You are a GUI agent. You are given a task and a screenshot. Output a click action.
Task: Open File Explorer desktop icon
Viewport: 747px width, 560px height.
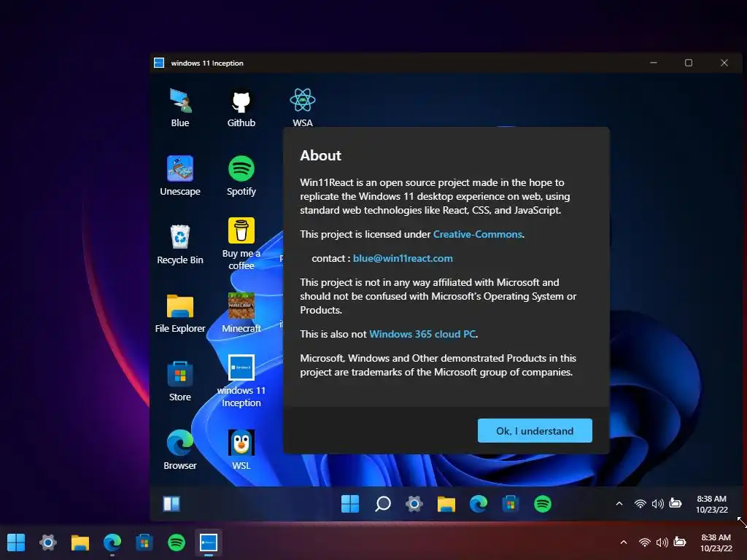(x=180, y=313)
